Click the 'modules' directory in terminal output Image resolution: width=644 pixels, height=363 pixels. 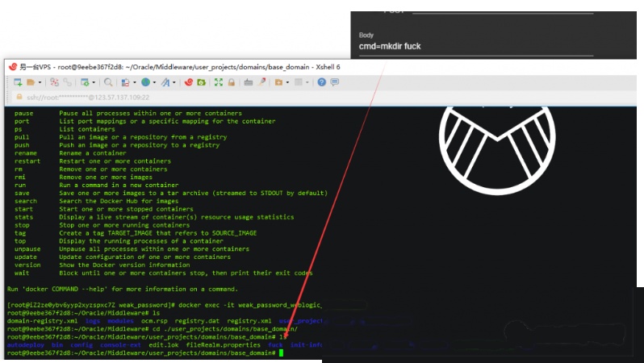click(121, 321)
